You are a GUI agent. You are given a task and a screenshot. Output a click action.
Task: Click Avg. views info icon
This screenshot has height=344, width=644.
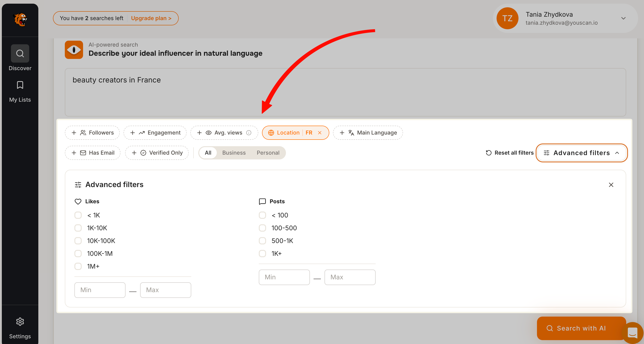pyautogui.click(x=249, y=132)
